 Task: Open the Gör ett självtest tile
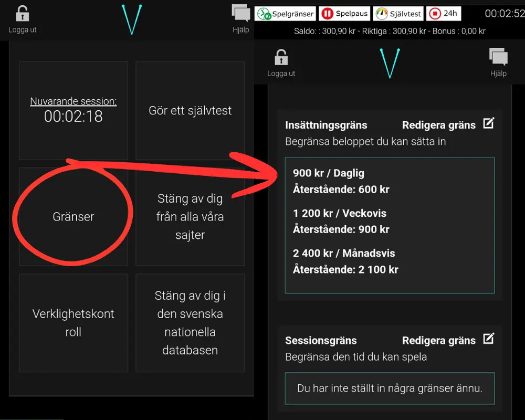click(x=190, y=110)
